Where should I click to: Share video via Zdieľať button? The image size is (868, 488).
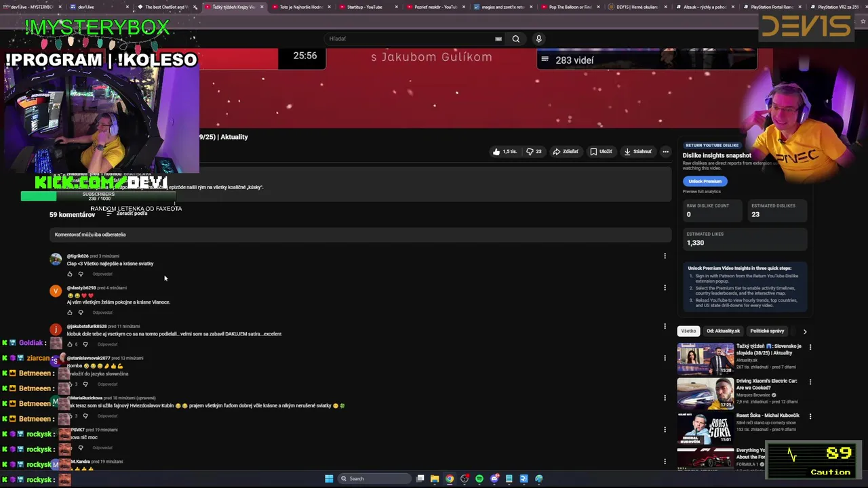coord(566,152)
